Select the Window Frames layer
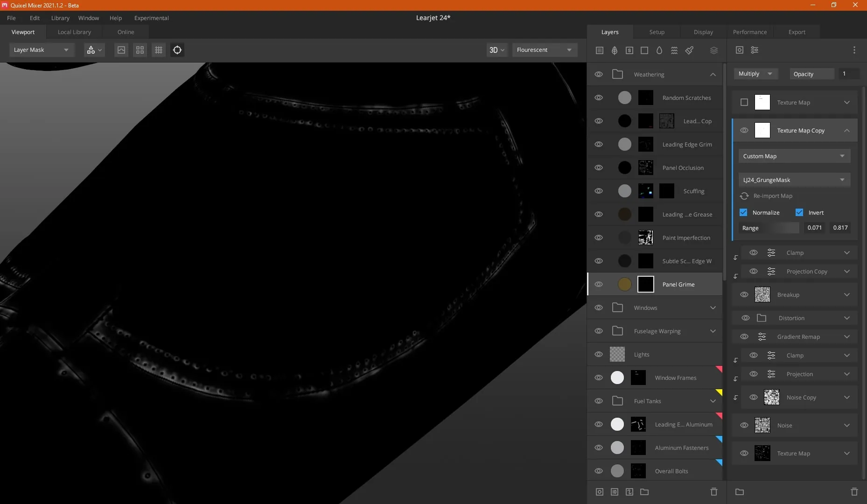Screen dimensions: 867x504 (655, 378)
